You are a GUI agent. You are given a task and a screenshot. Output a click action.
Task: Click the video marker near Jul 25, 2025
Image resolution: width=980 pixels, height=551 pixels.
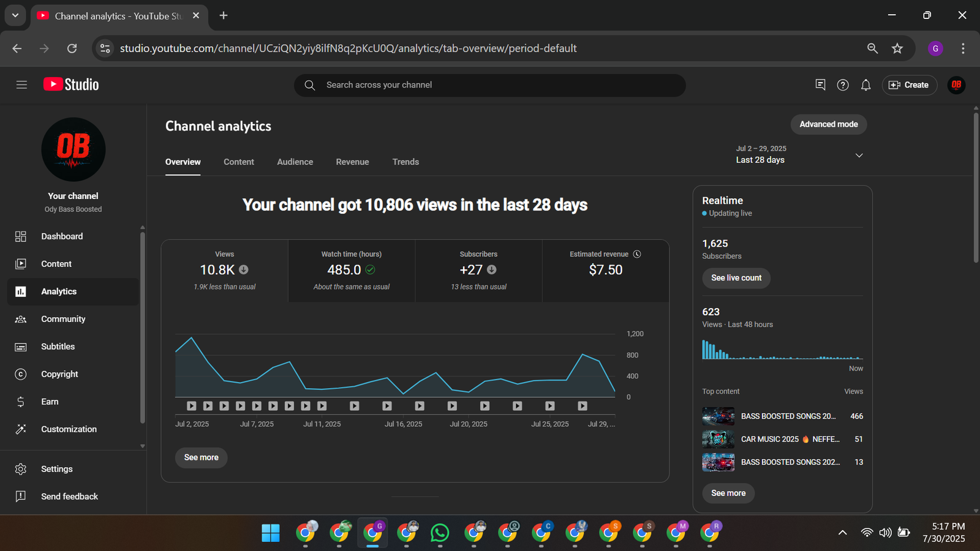[x=550, y=406]
